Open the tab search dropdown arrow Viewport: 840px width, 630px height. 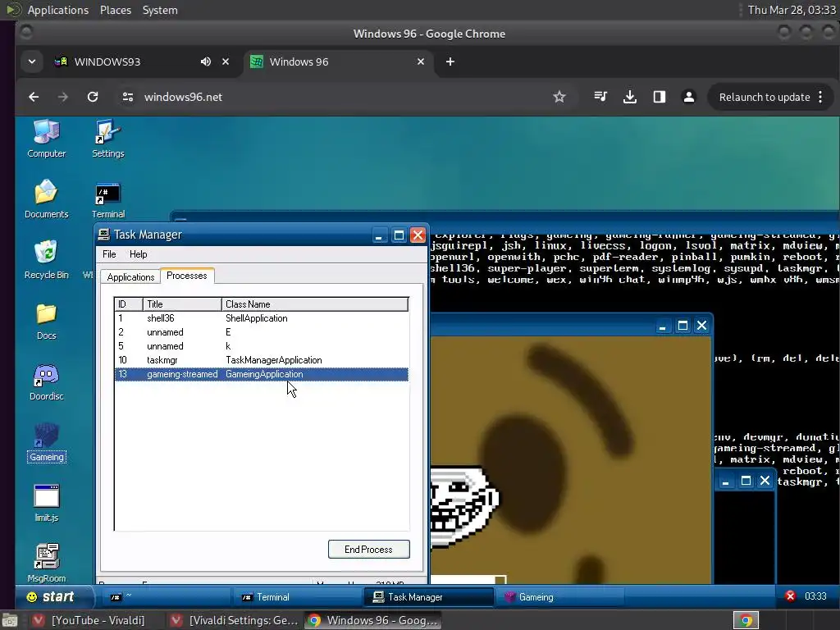32,62
